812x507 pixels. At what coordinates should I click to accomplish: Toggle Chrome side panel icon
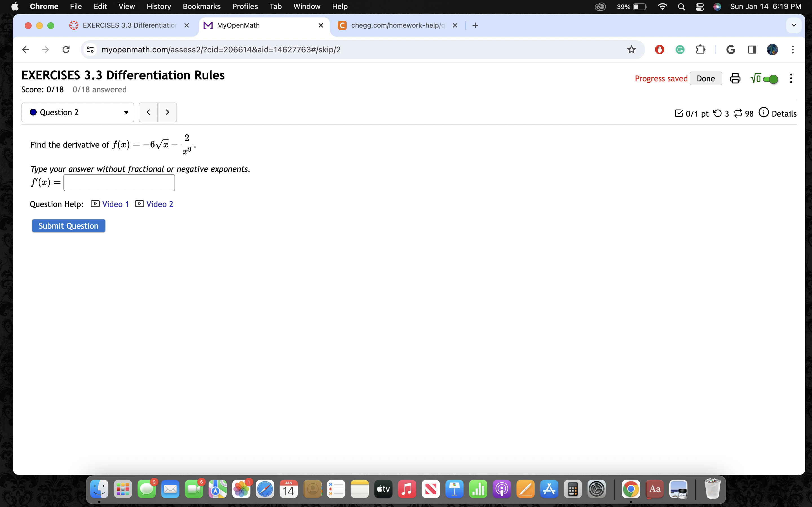(752, 50)
